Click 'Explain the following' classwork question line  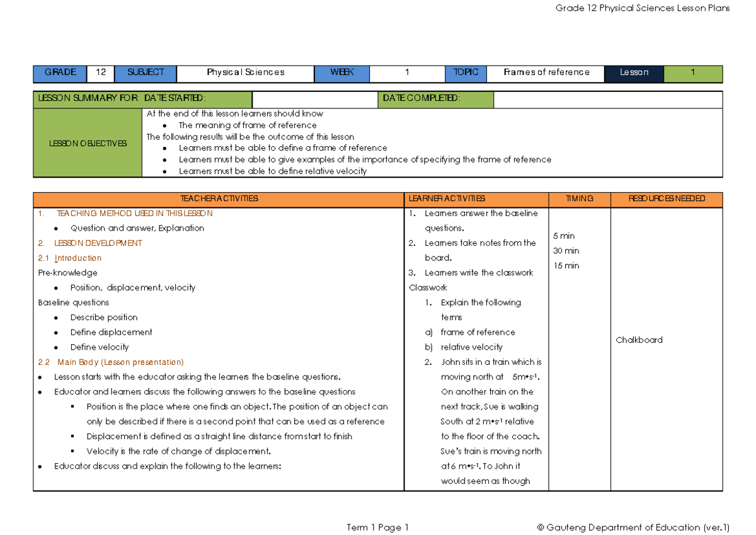[x=481, y=302]
